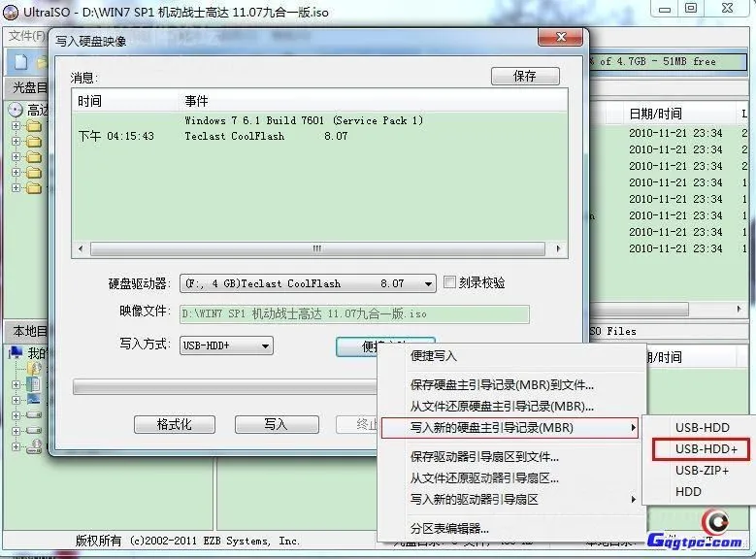Expand third folder in disc tree
The image size is (756, 559).
16,157
